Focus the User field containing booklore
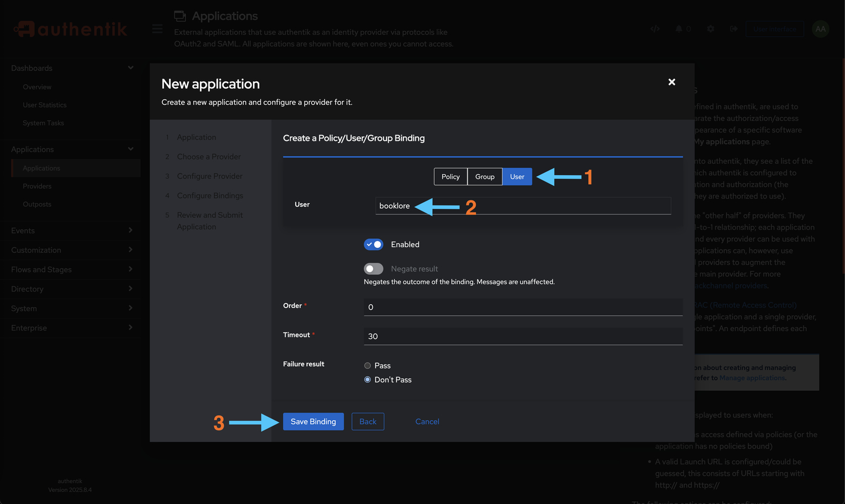This screenshot has height=504, width=845. coord(523,206)
